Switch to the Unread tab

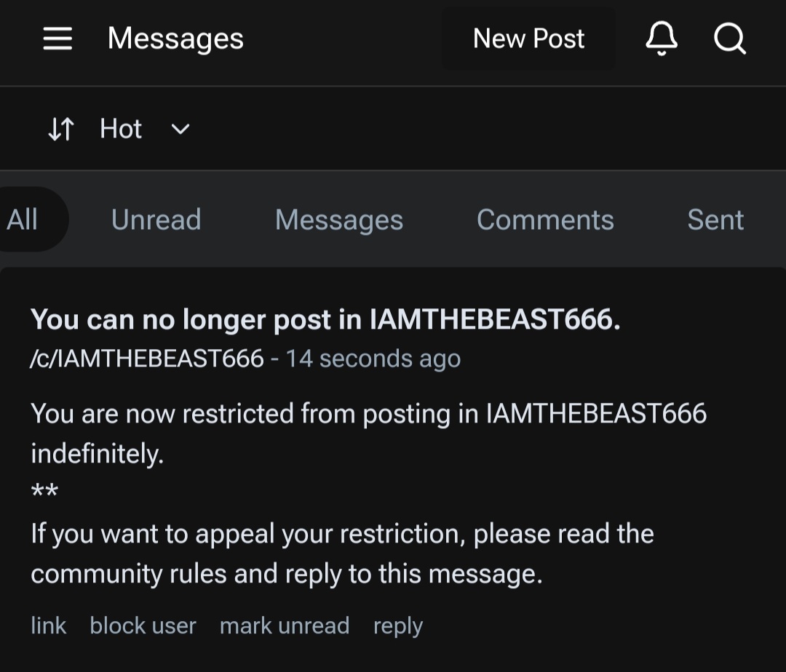click(x=156, y=220)
